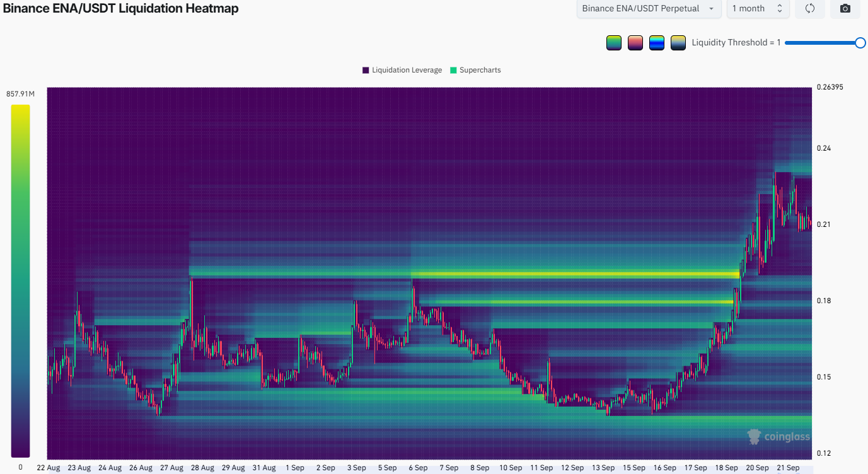Open the Binance ENA/USDT Perpetual pair dropdown
Viewport: 868px width, 474px height.
click(x=649, y=9)
